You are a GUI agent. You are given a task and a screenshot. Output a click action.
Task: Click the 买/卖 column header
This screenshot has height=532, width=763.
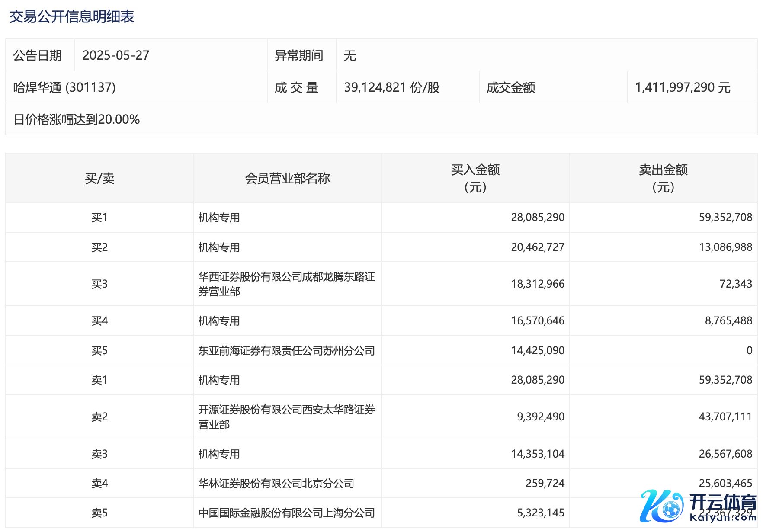click(x=99, y=178)
